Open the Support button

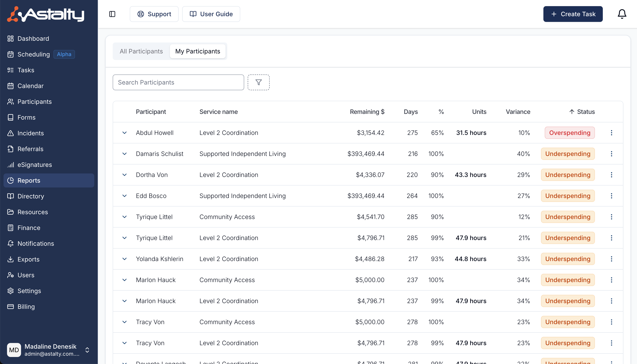click(x=154, y=14)
